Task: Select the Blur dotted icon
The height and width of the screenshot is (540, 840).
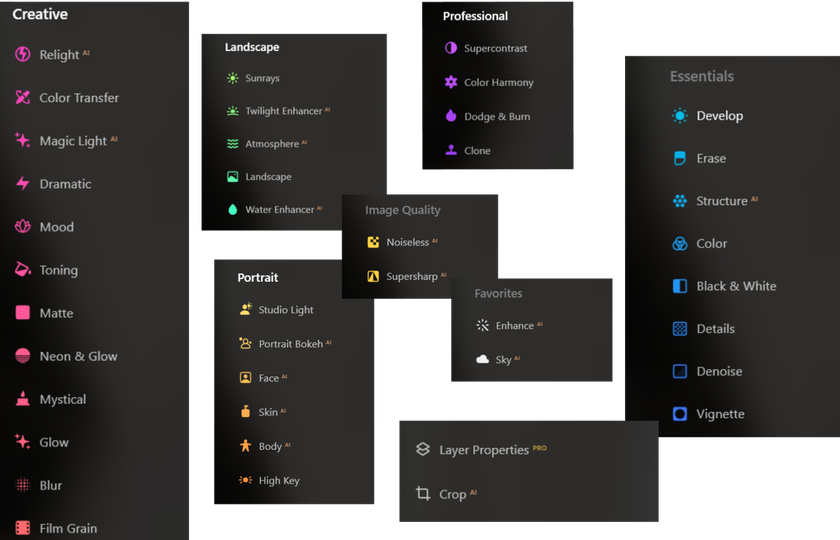Action: coord(22,485)
